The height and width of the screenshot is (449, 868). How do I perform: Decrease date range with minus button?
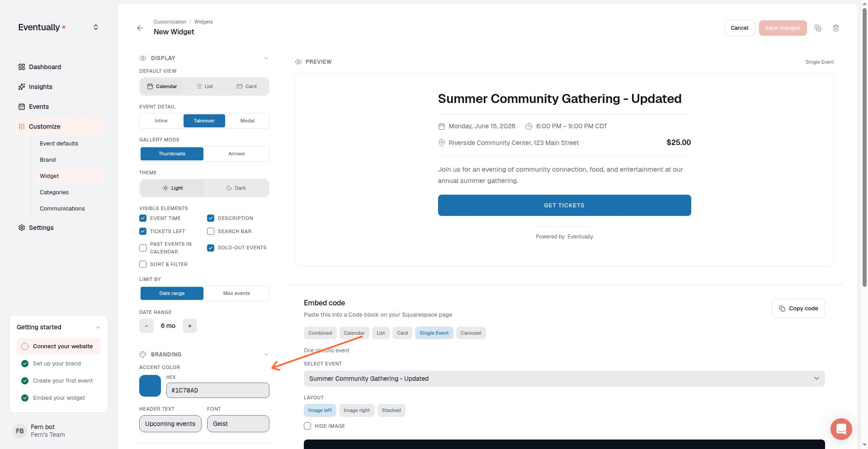[146, 326]
